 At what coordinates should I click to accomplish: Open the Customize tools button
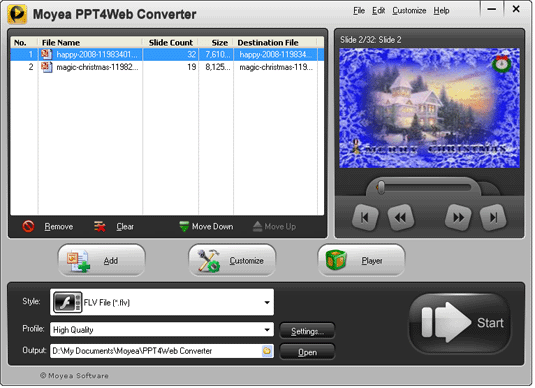(x=232, y=261)
